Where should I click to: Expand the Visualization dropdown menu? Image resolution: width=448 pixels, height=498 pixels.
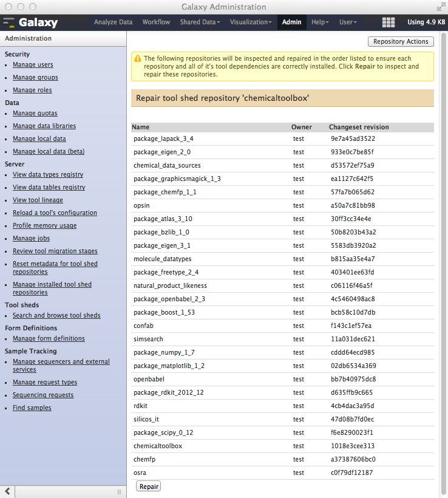click(251, 22)
